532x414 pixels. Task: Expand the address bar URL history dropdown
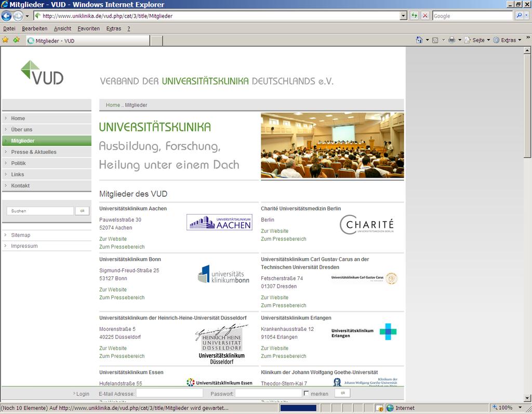click(x=403, y=16)
